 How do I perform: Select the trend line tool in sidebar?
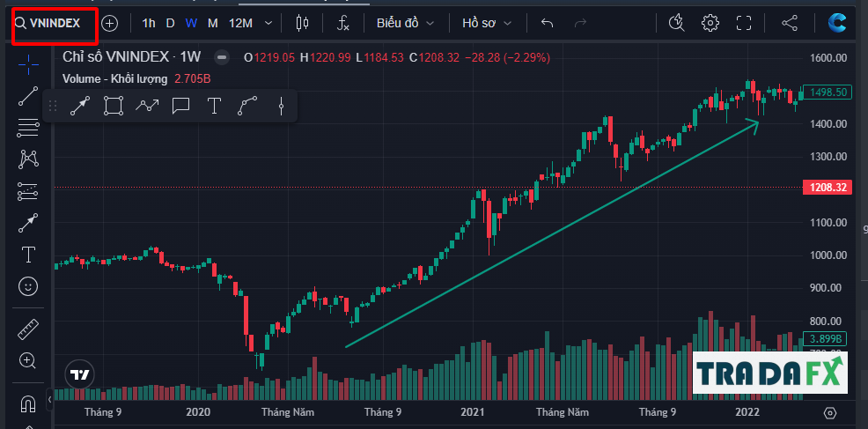[28, 96]
